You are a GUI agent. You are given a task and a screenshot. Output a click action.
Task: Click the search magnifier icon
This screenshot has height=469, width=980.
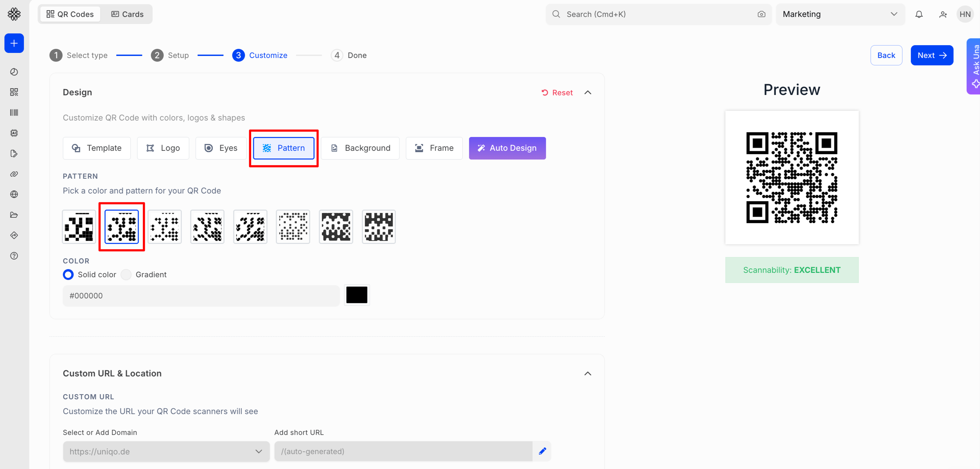point(556,14)
